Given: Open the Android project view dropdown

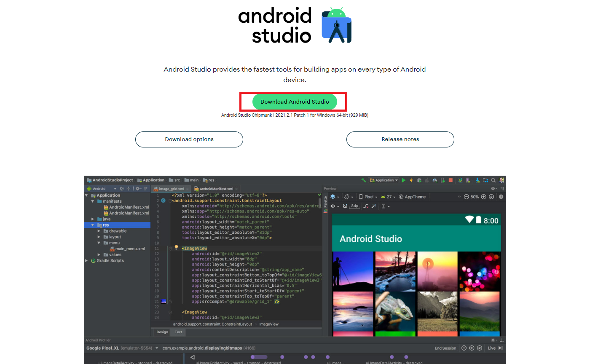Looking at the screenshot, I should [x=102, y=189].
